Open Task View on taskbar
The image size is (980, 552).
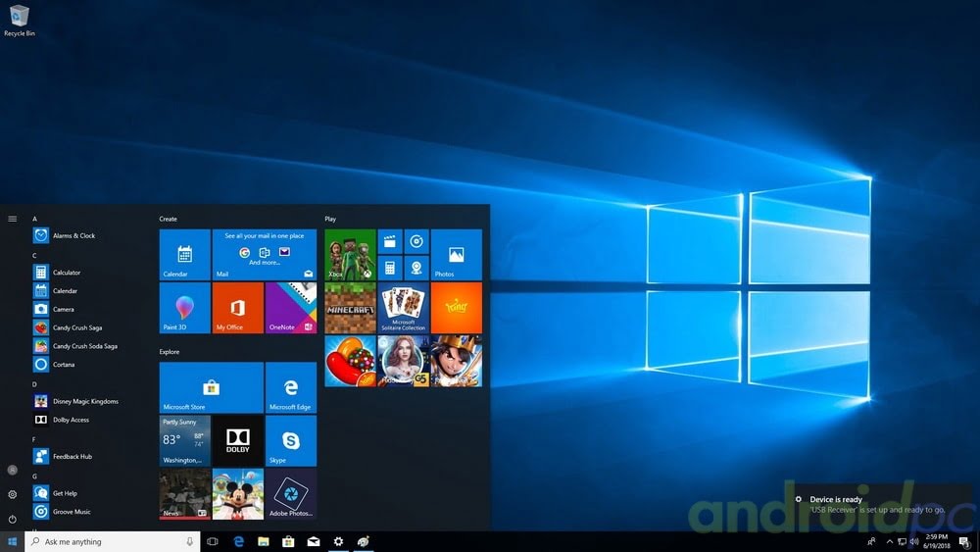(213, 541)
